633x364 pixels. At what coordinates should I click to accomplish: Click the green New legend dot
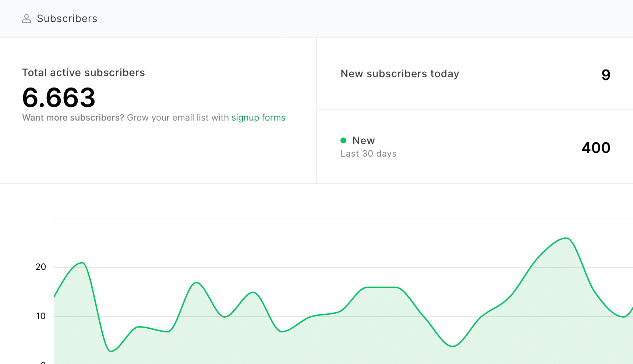click(343, 140)
